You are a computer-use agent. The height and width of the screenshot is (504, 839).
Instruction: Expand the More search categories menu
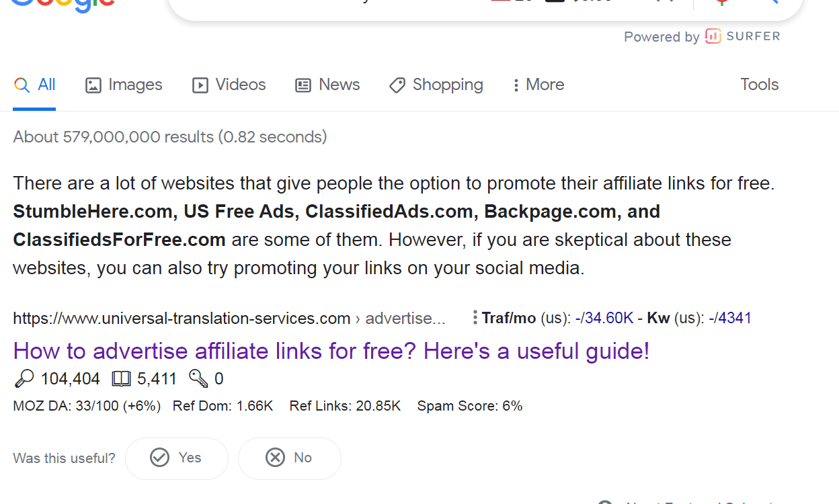pos(538,85)
